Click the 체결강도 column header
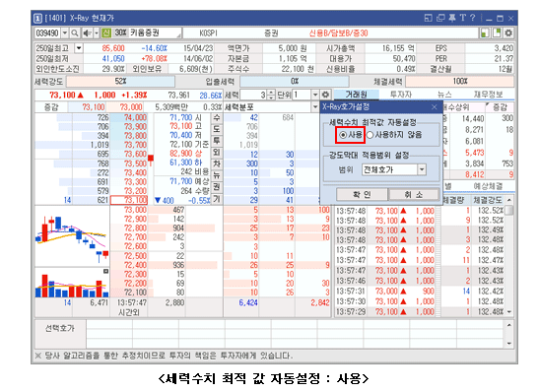The image size is (538, 392). point(487,200)
